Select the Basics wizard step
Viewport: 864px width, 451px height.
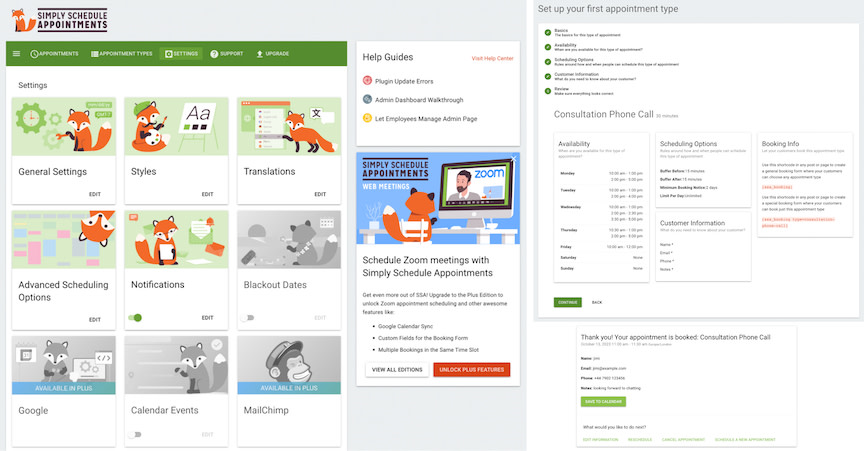[x=587, y=33]
